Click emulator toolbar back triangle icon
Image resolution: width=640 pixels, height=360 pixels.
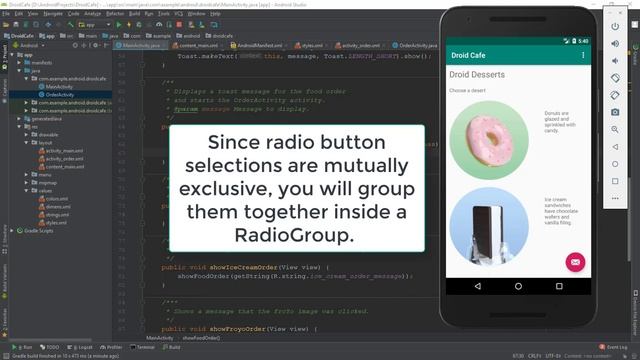tap(615, 147)
